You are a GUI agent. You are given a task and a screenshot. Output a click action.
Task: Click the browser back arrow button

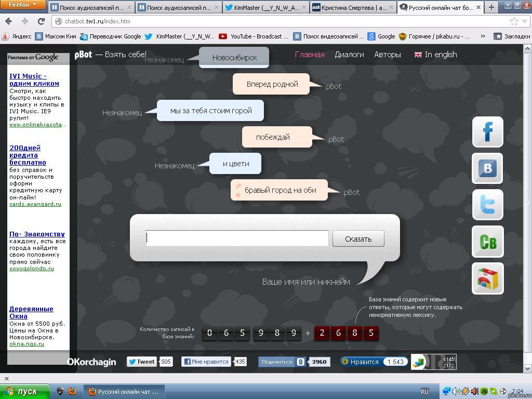click(8, 21)
